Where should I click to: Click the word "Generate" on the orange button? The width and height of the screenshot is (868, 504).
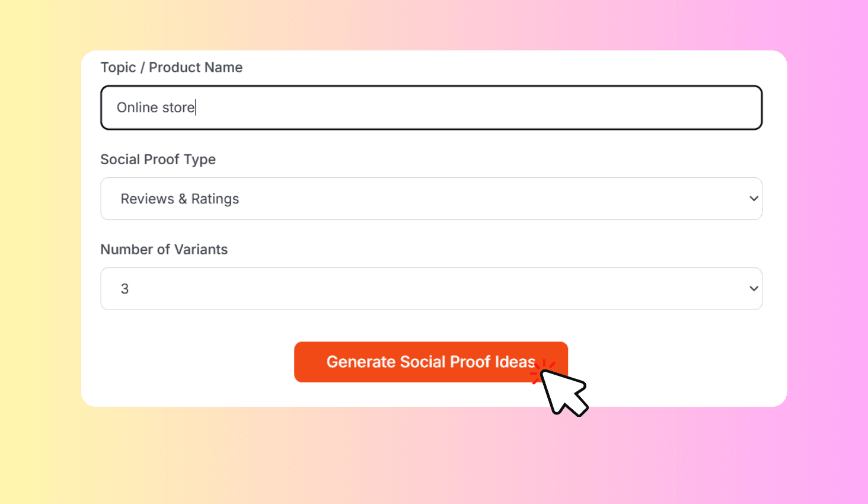coord(360,362)
